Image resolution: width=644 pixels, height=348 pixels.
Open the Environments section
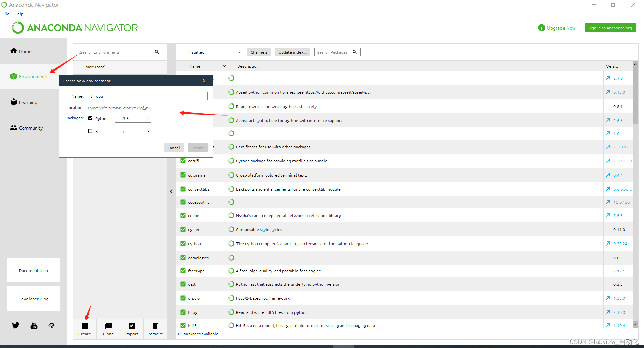click(x=30, y=77)
